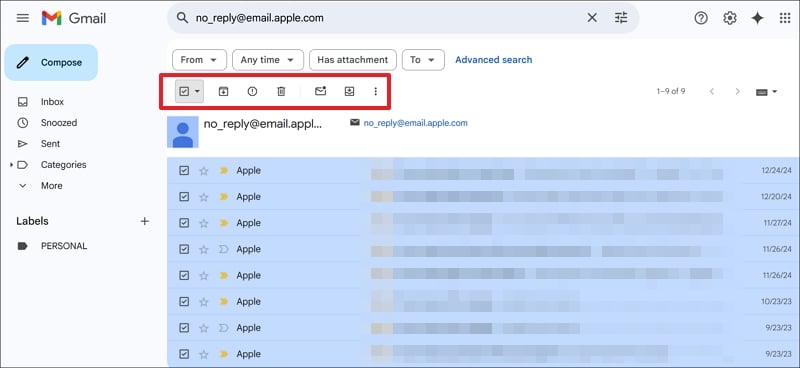Click the 1–9 of 9 results counter
This screenshot has width=800, height=368.
pos(671,91)
